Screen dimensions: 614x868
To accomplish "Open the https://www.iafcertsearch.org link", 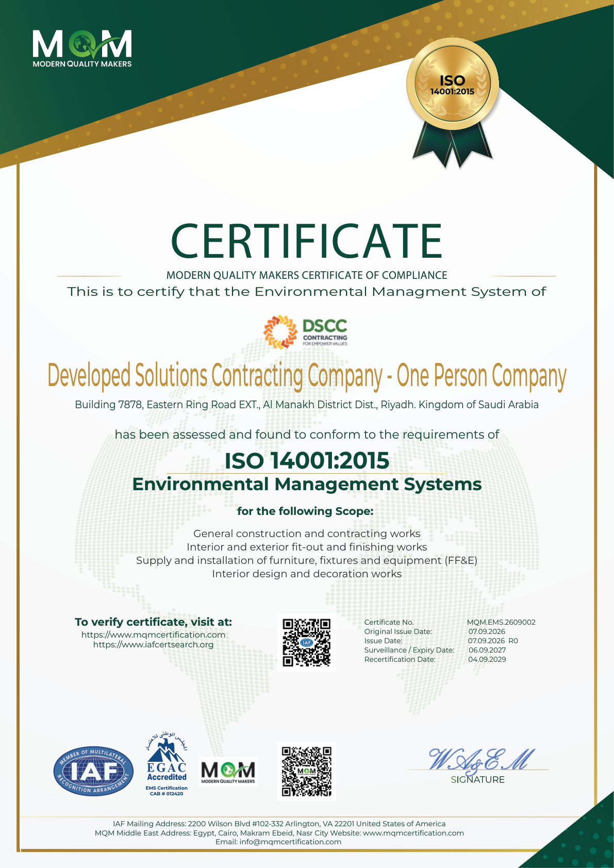I will click(x=153, y=644).
